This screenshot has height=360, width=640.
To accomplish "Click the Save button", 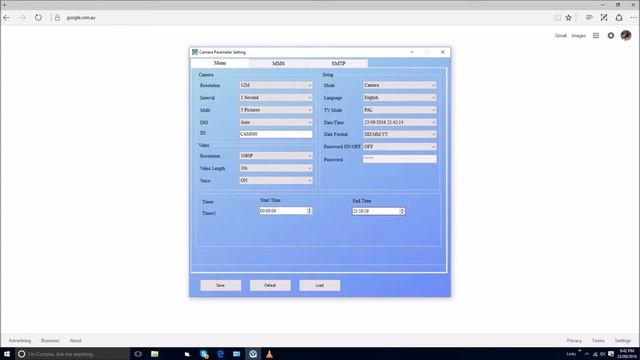I will point(220,285).
